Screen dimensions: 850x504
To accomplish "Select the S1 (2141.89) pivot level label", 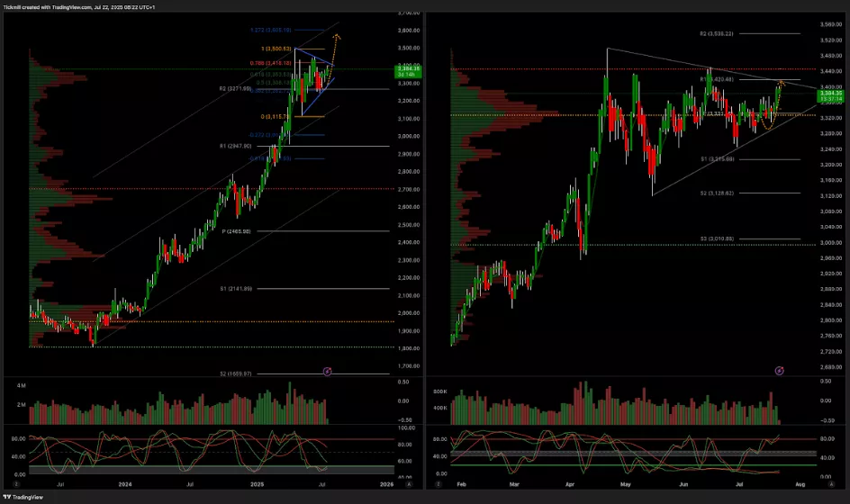I will pos(236,289).
